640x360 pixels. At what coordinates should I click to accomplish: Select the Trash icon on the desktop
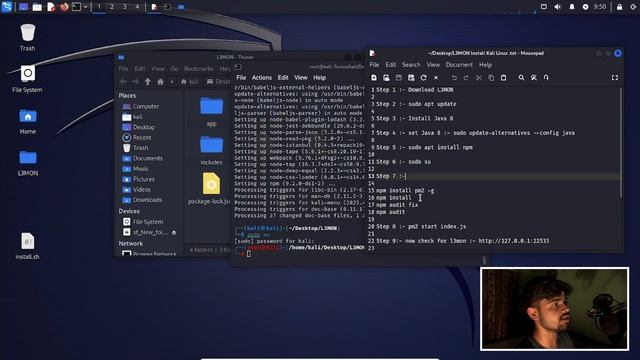[27, 38]
